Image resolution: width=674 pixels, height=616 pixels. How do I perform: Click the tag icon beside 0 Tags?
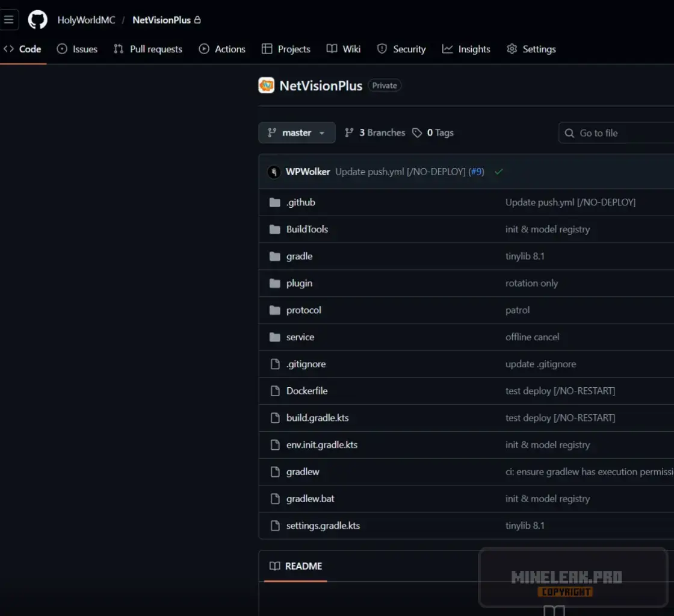pos(417,133)
